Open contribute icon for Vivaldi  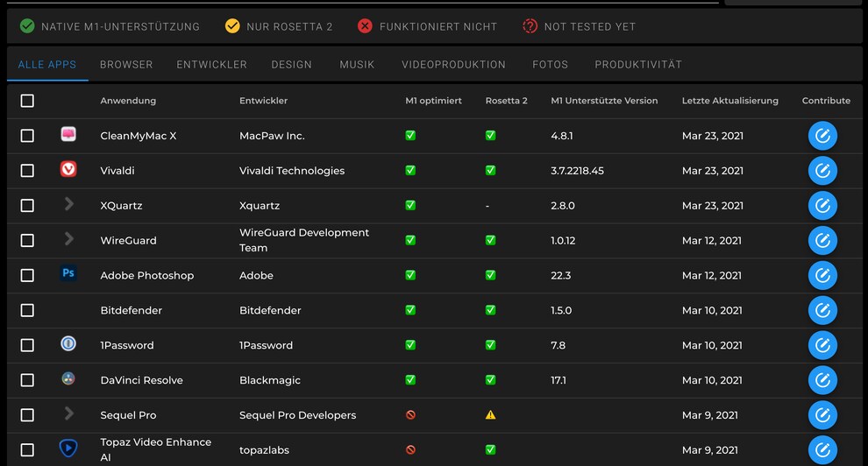822,170
